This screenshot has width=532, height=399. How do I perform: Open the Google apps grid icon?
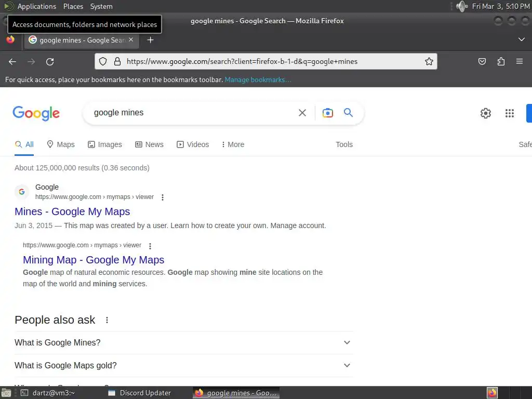click(509, 113)
